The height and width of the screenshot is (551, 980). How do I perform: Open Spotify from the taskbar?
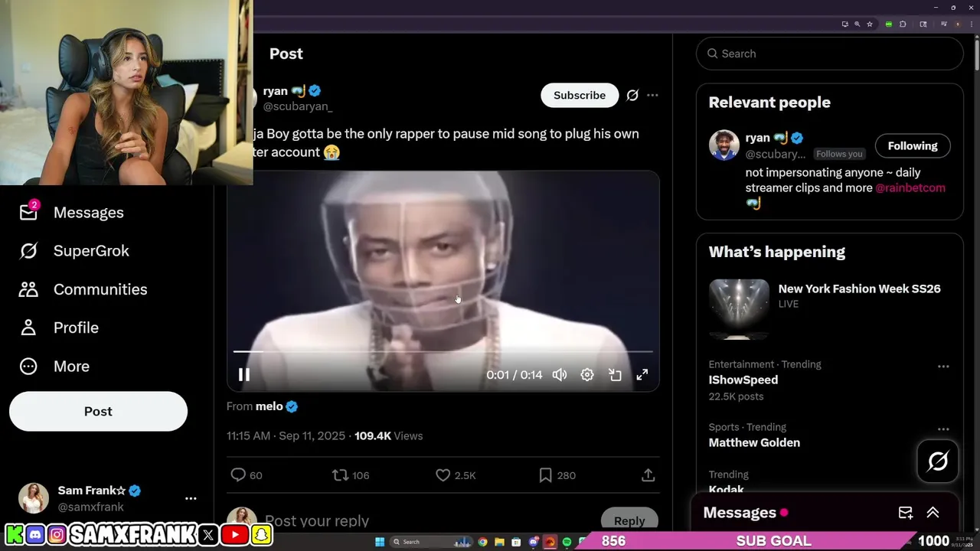[x=567, y=542]
